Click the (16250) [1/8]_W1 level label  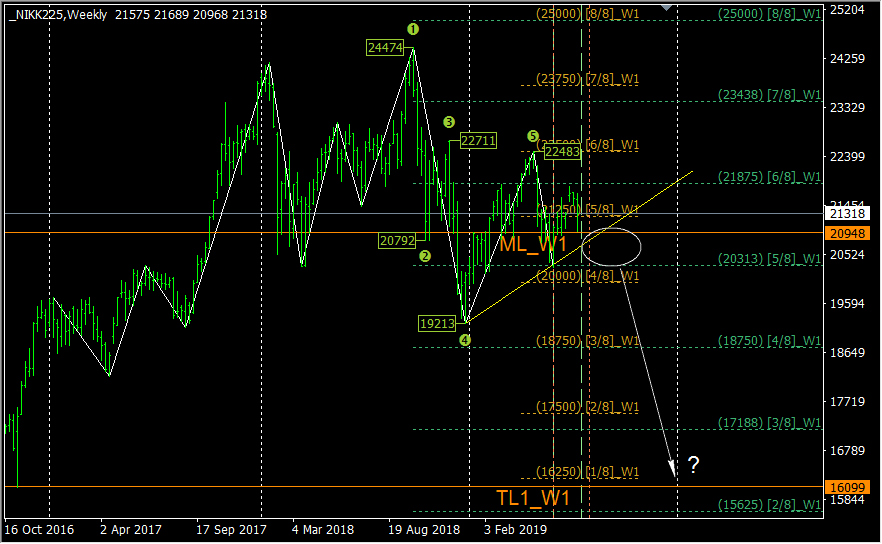587,472
